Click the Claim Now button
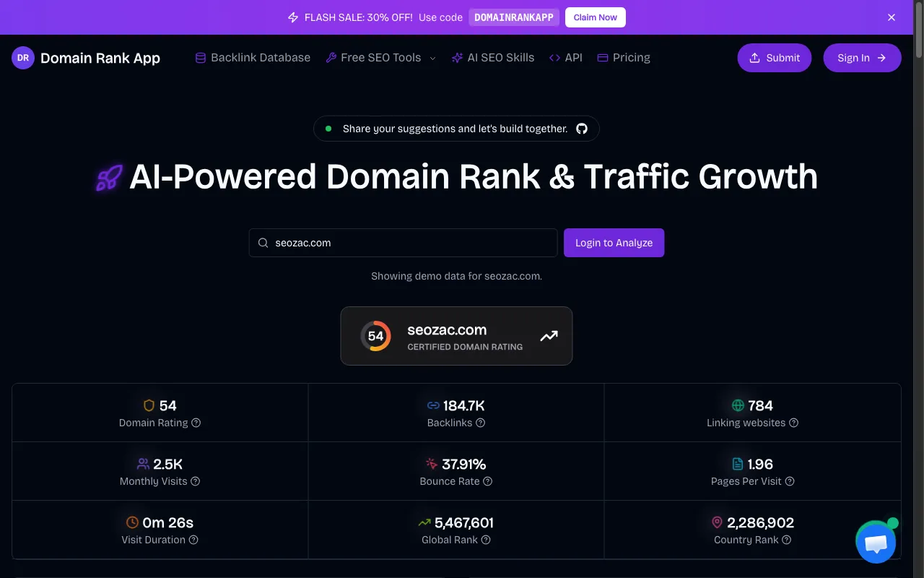924x578 pixels. pos(596,17)
